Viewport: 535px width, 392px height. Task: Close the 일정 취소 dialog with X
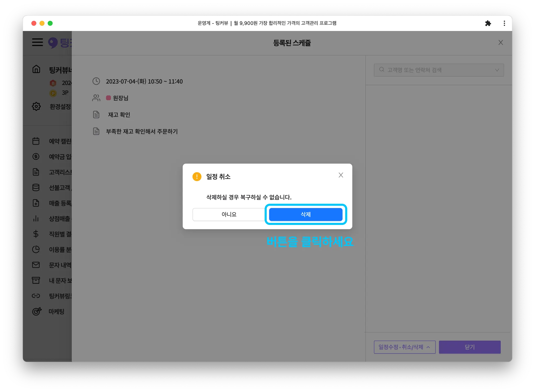click(x=341, y=175)
